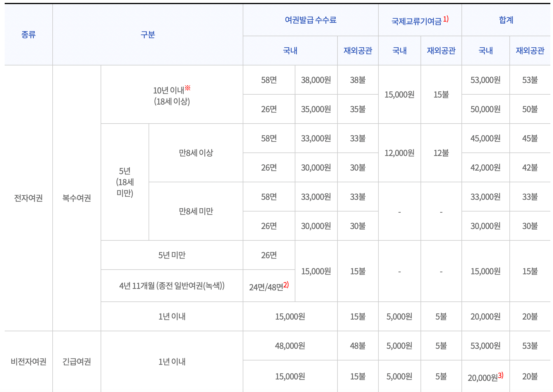
Task: Click the 42불 total value
Action: tap(530, 167)
